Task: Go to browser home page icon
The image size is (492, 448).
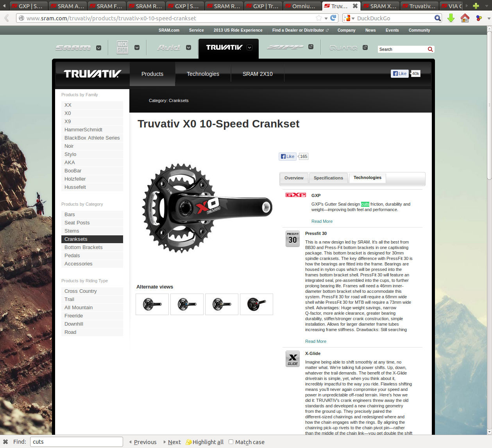Action: pos(465,18)
